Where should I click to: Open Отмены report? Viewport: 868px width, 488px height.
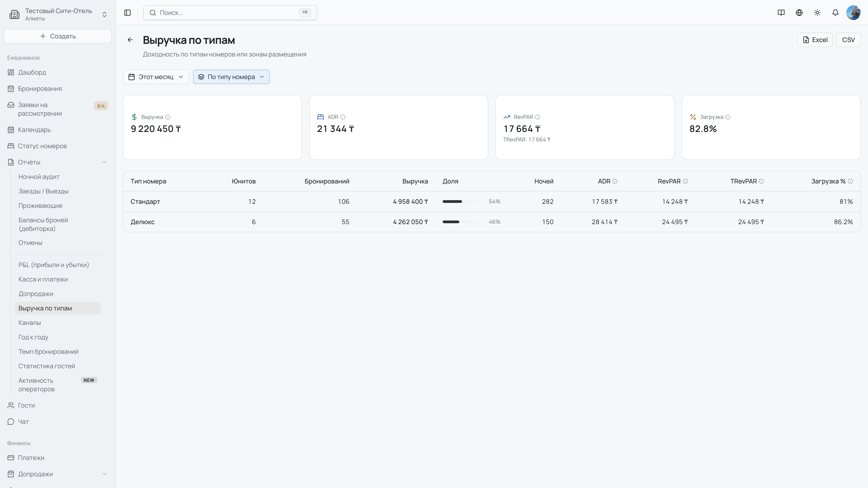click(58, 243)
